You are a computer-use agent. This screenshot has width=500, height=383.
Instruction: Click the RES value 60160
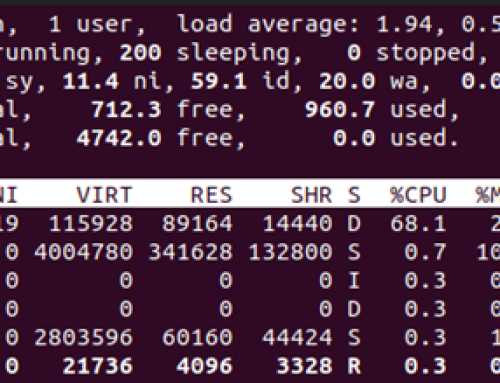tap(197, 337)
